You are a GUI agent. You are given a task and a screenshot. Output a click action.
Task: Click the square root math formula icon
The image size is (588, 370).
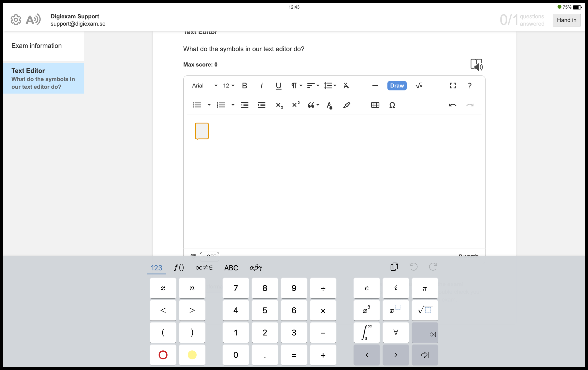(419, 86)
